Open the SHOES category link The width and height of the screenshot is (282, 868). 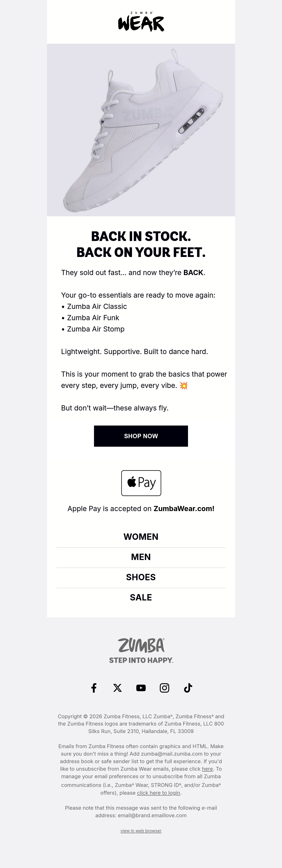click(141, 577)
